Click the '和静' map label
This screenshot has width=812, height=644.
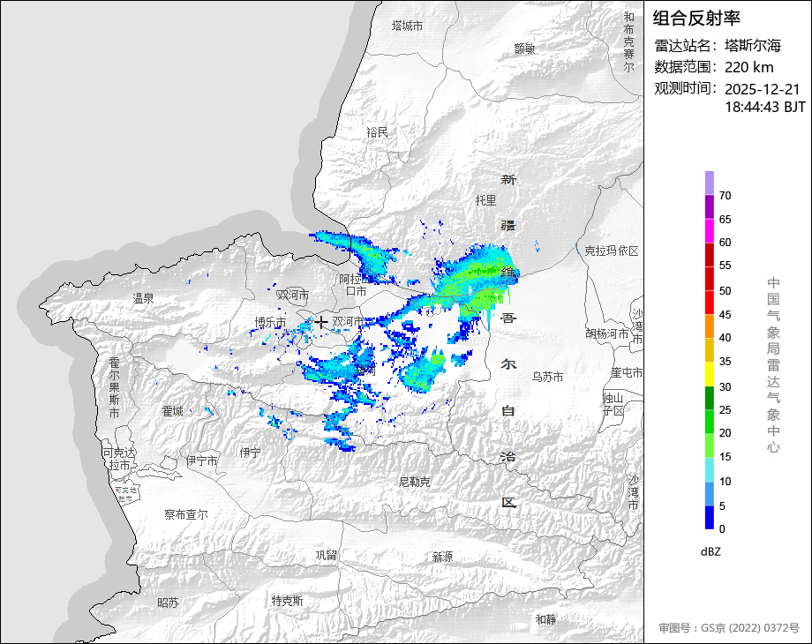click(x=545, y=619)
